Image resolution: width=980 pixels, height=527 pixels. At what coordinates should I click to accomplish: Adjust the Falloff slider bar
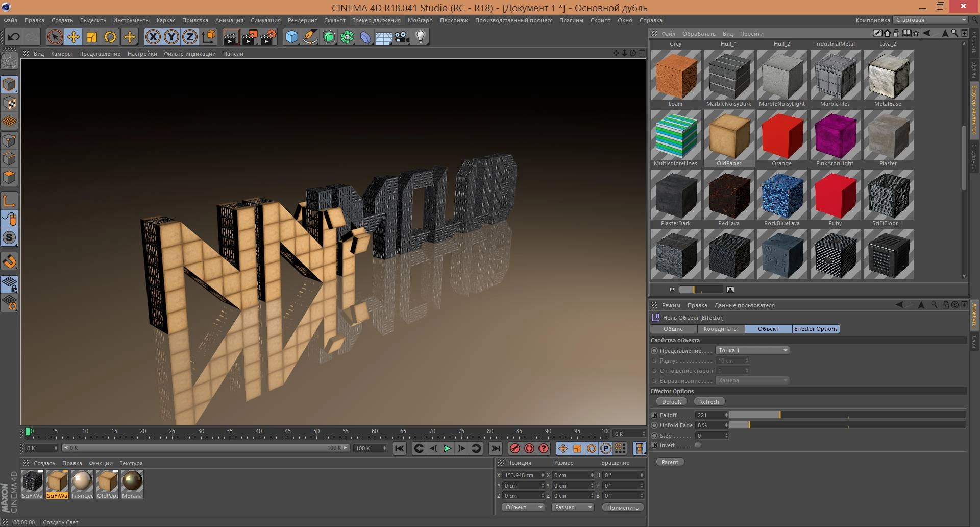(847, 415)
